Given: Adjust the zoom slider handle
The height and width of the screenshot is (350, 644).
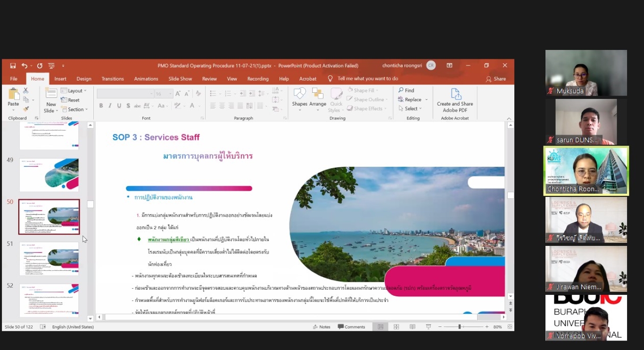Looking at the screenshot, I should tap(459, 327).
